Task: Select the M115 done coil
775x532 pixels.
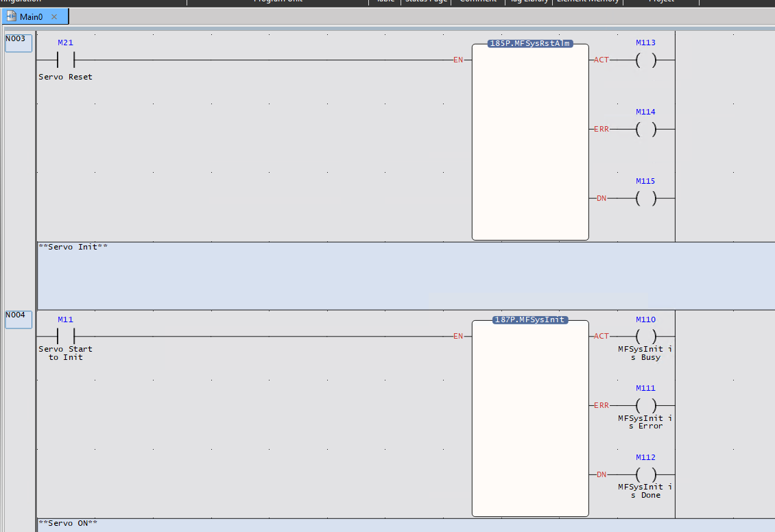Action: click(645, 199)
